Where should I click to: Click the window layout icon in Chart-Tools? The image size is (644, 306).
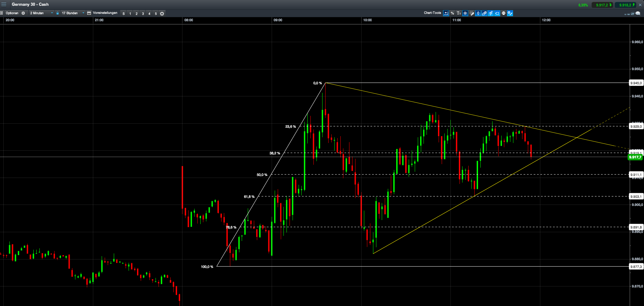pyautogui.click(x=484, y=13)
